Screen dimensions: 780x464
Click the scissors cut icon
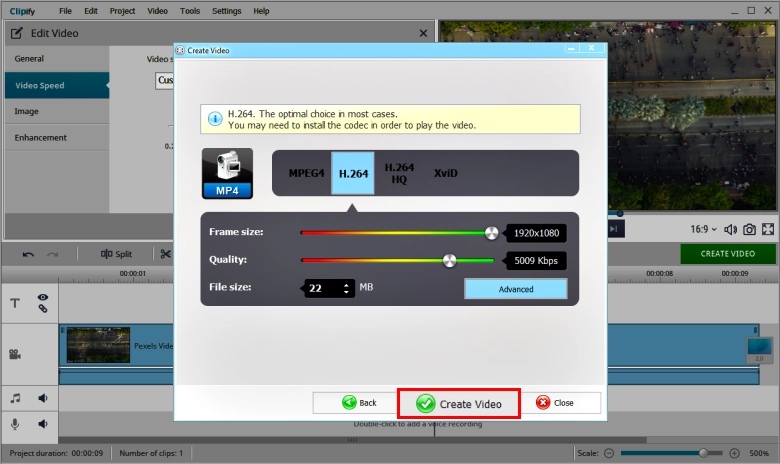tap(165, 254)
